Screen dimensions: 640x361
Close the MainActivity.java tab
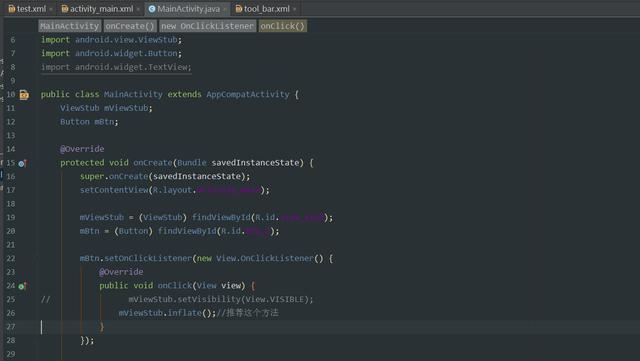(225, 9)
